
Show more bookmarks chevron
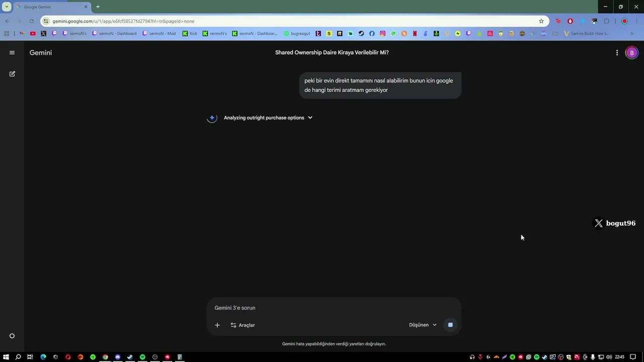(632, 34)
